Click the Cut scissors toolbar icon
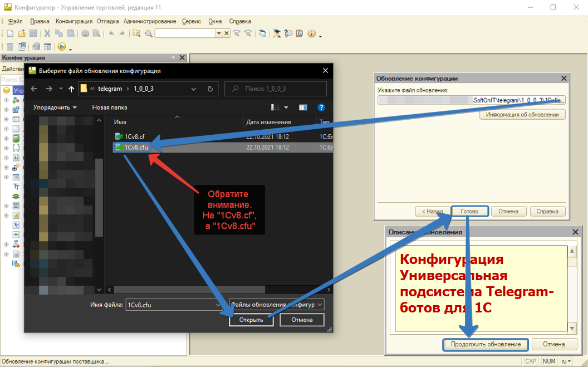The image size is (588, 367). pyautogui.click(x=47, y=33)
